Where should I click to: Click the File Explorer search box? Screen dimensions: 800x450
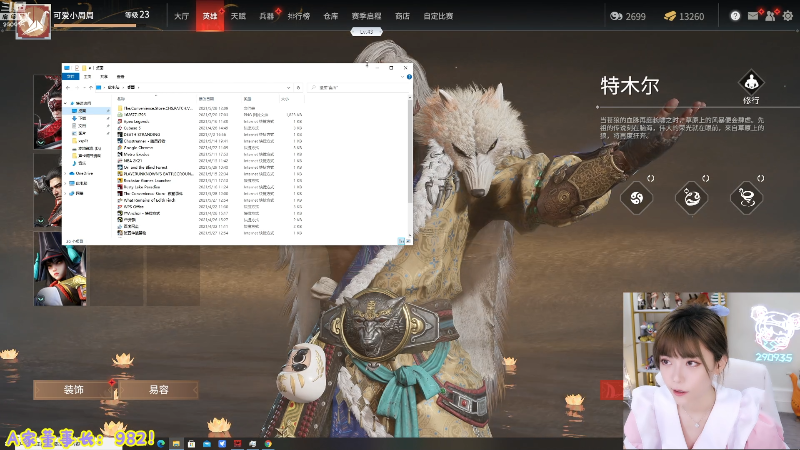coord(357,87)
